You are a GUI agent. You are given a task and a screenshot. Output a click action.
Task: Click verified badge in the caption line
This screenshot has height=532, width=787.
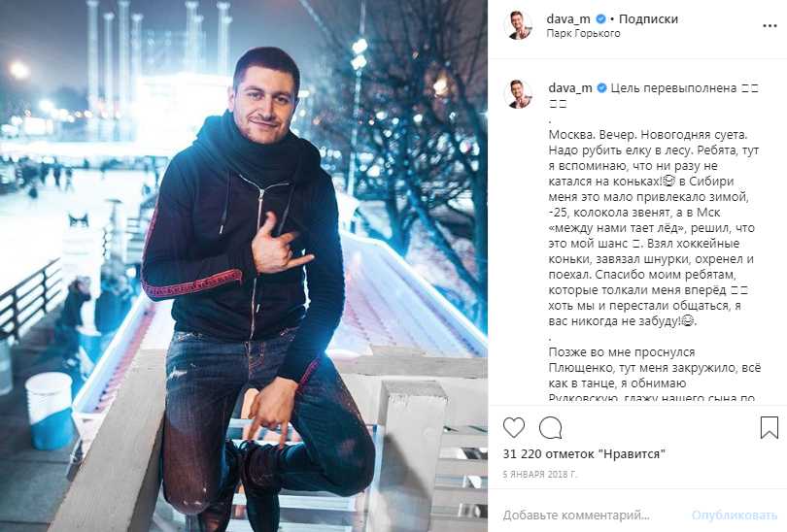[x=601, y=88]
